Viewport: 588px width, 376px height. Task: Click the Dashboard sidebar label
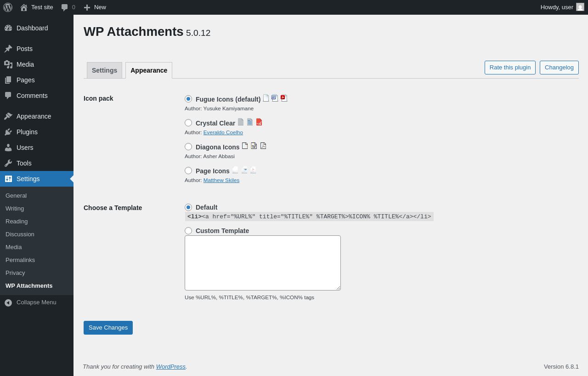pyautogui.click(x=32, y=28)
